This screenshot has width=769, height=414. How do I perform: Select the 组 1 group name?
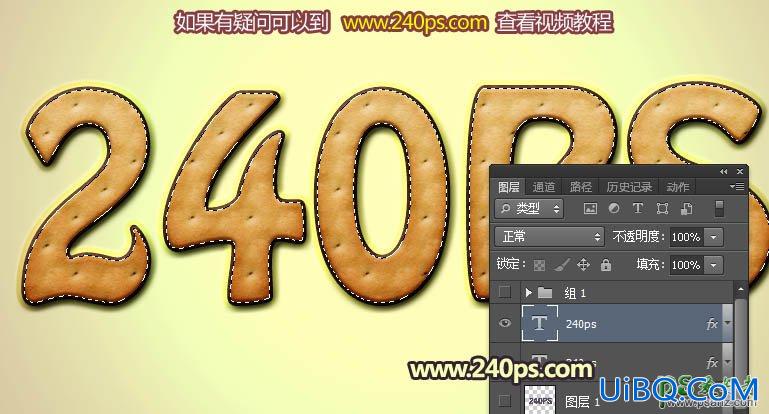(575, 293)
